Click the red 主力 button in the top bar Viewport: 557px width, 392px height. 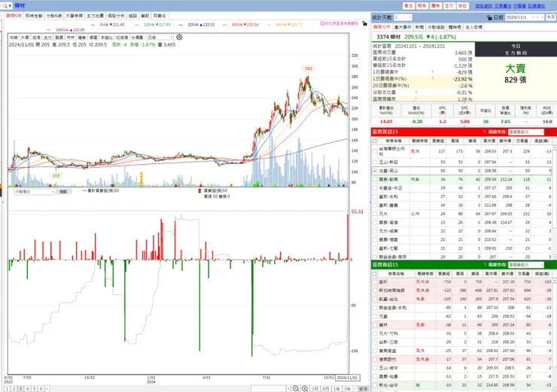pos(449,6)
